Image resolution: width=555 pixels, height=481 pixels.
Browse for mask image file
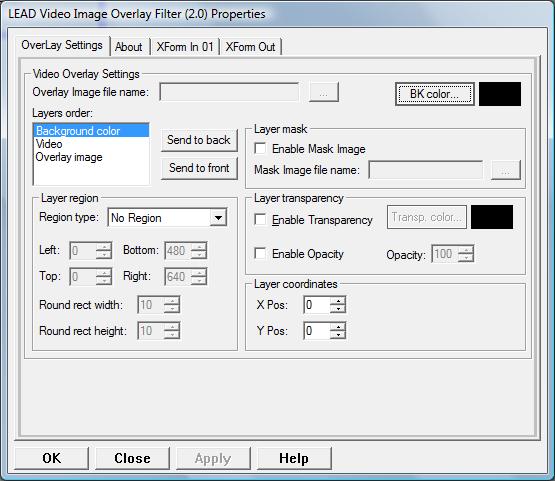point(505,170)
